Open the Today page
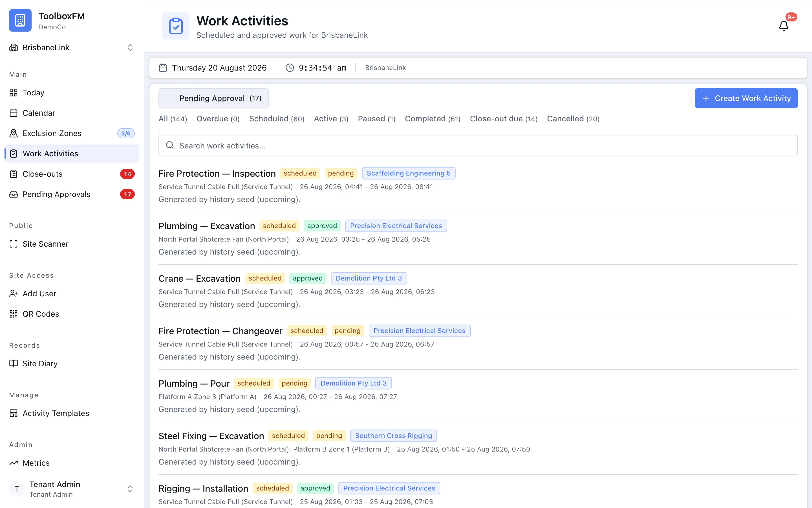The width and height of the screenshot is (812, 508). (x=72, y=93)
